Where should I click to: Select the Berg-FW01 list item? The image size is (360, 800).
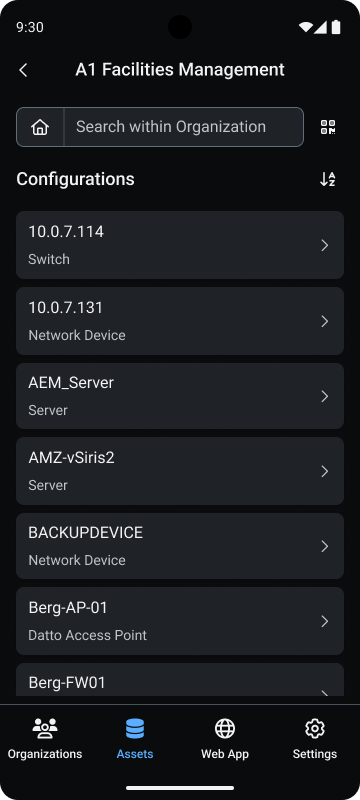pos(180,680)
